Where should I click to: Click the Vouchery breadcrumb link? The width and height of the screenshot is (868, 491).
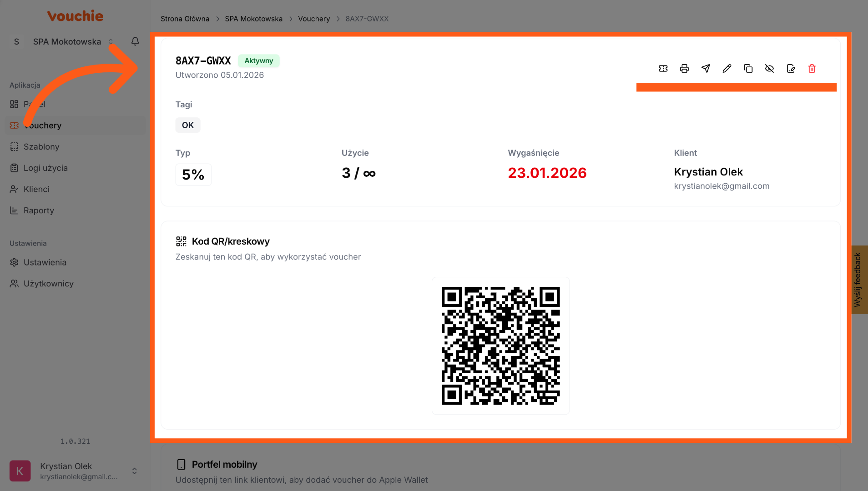pyautogui.click(x=314, y=19)
